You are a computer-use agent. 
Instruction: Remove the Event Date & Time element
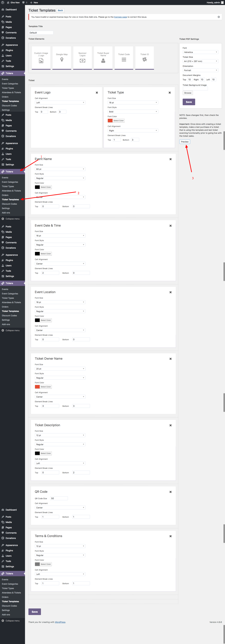click(x=171, y=225)
